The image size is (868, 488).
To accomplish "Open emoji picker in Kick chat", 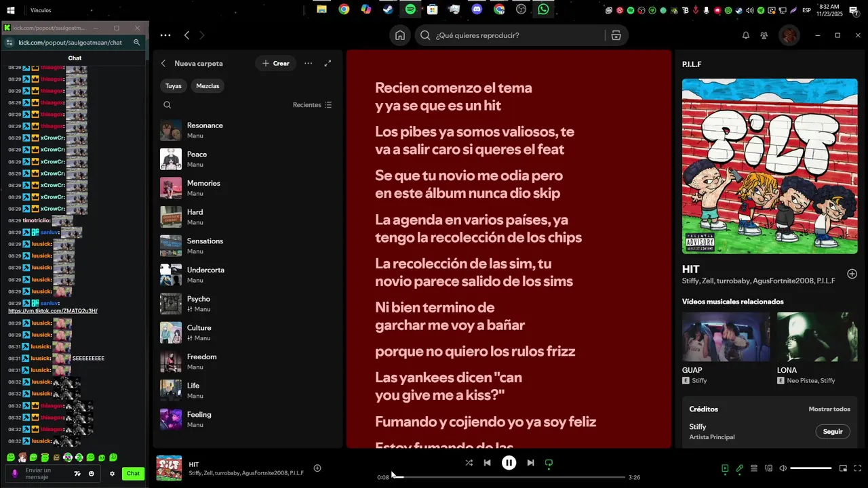I will pyautogui.click(x=92, y=474).
